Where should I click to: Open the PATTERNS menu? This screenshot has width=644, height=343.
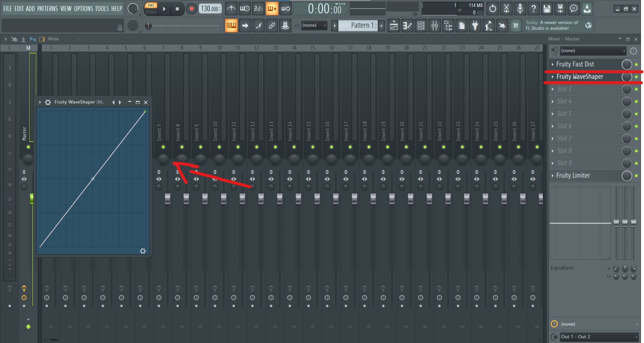click(47, 9)
